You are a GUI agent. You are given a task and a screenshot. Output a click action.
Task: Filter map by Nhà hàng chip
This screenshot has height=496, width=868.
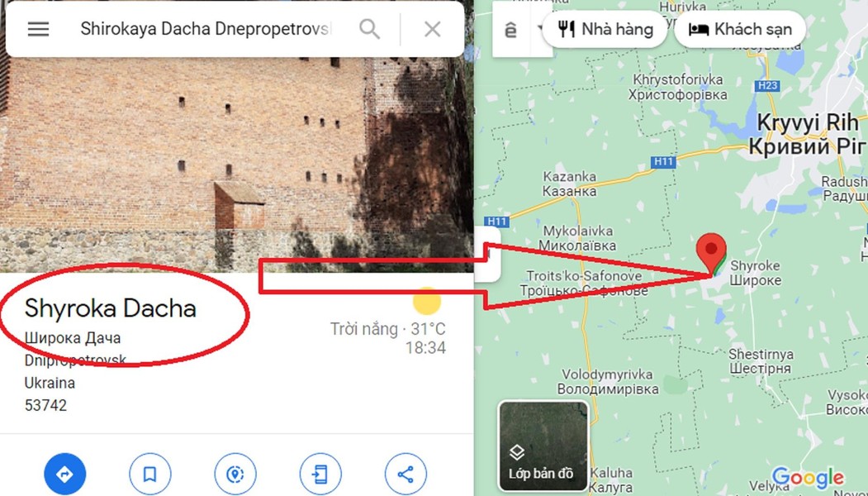[x=605, y=29]
